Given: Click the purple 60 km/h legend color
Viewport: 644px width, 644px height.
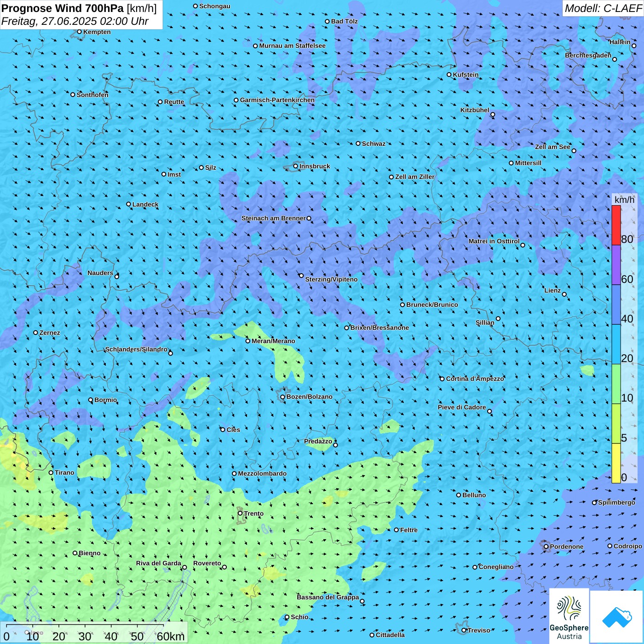Looking at the screenshot, I should click(616, 265).
